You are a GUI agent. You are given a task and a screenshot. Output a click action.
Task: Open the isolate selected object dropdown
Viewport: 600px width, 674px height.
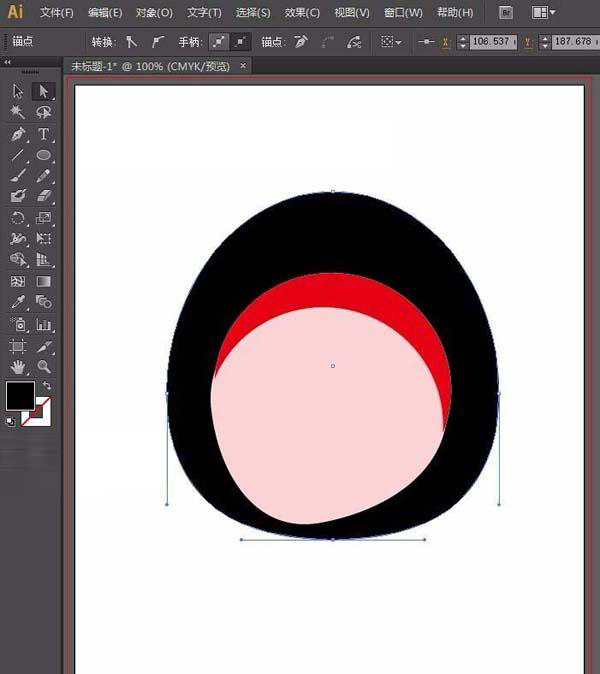(391, 43)
